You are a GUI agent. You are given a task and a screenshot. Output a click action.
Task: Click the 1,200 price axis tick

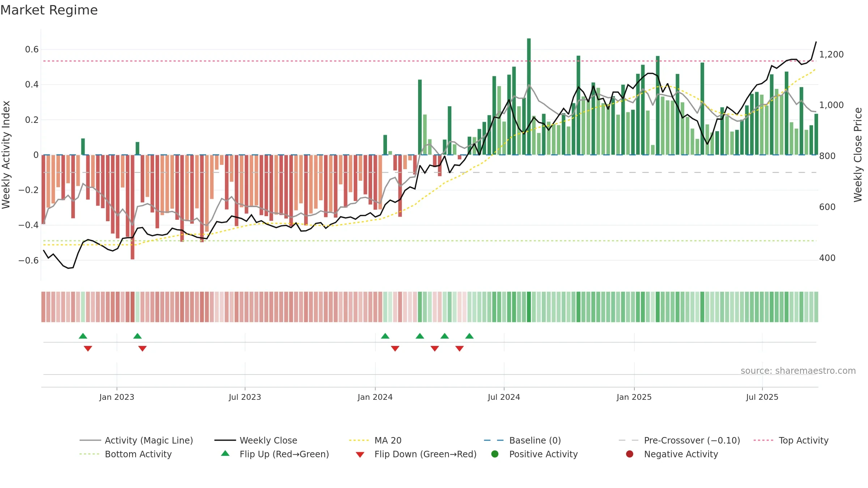tap(831, 54)
